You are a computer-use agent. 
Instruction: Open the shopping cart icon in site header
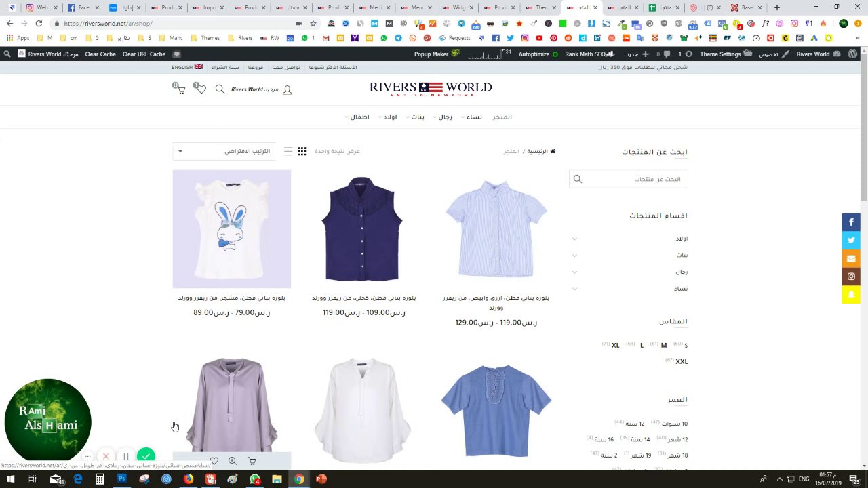(180, 89)
